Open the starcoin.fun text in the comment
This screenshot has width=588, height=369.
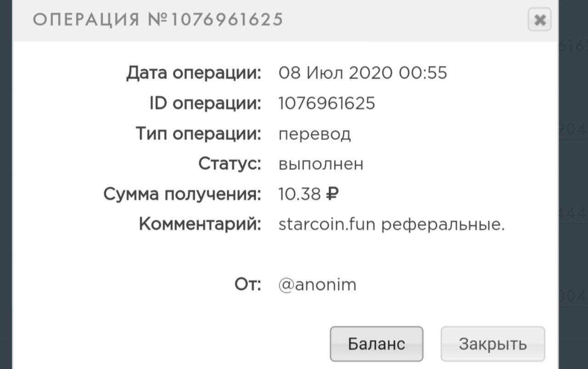(327, 225)
